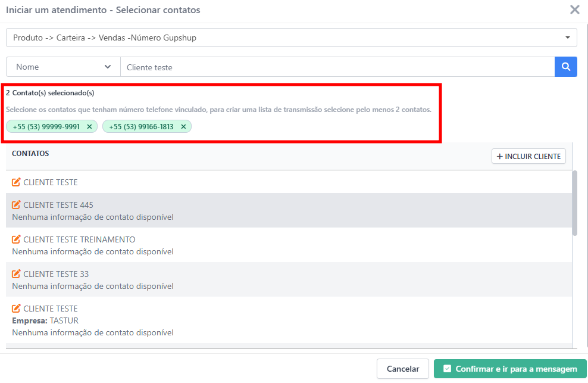
Task: Select the CLIENTE TESTE TREINAMENTO contact name
Action: (79, 239)
